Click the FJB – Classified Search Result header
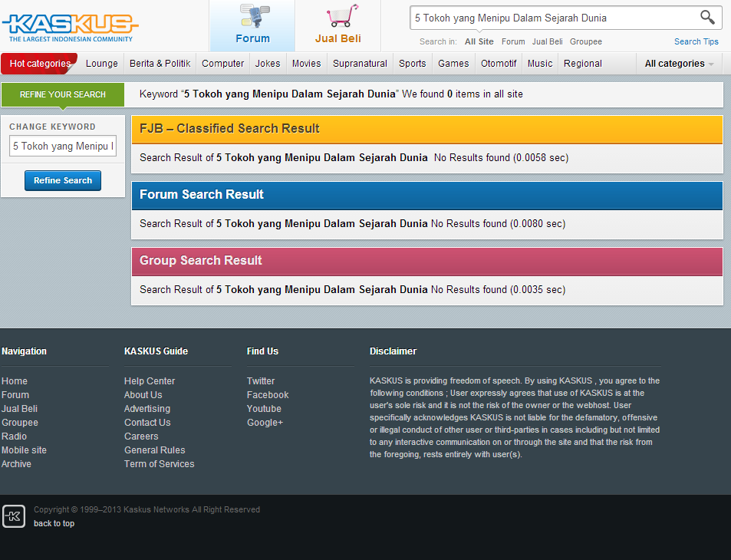731x560 pixels. pos(427,129)
